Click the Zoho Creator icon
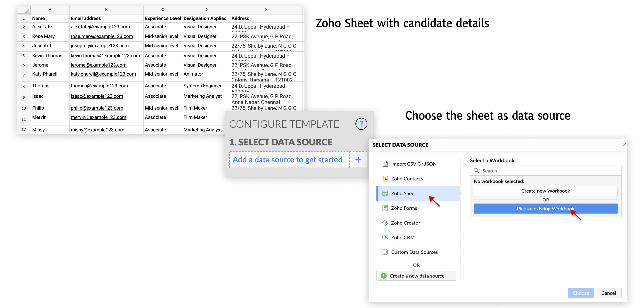 (x=385, y=223)
